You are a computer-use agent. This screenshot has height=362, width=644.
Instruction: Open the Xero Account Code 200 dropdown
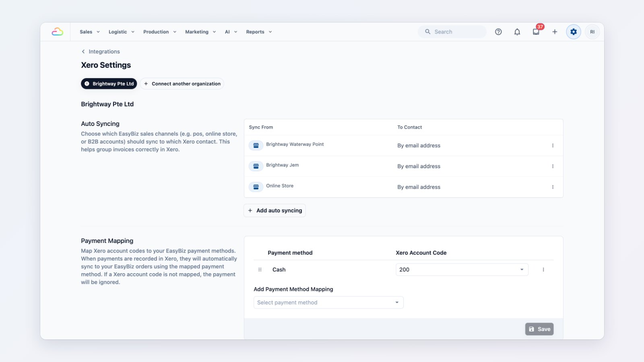coord(462,269)
